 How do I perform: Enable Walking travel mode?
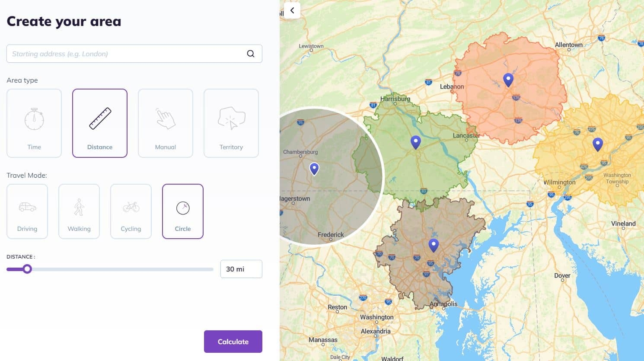coord(79,207)
